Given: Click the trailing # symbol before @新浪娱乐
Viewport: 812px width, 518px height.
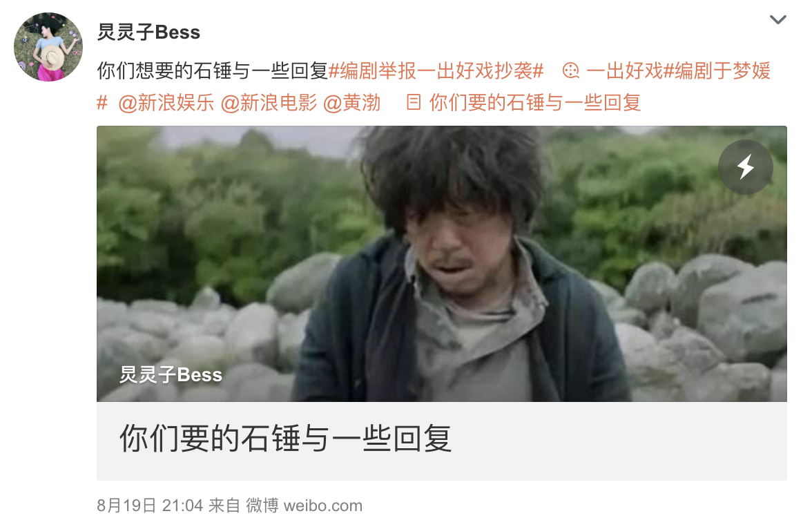Looking at the screenshot, I should click(x=102, y=102).
